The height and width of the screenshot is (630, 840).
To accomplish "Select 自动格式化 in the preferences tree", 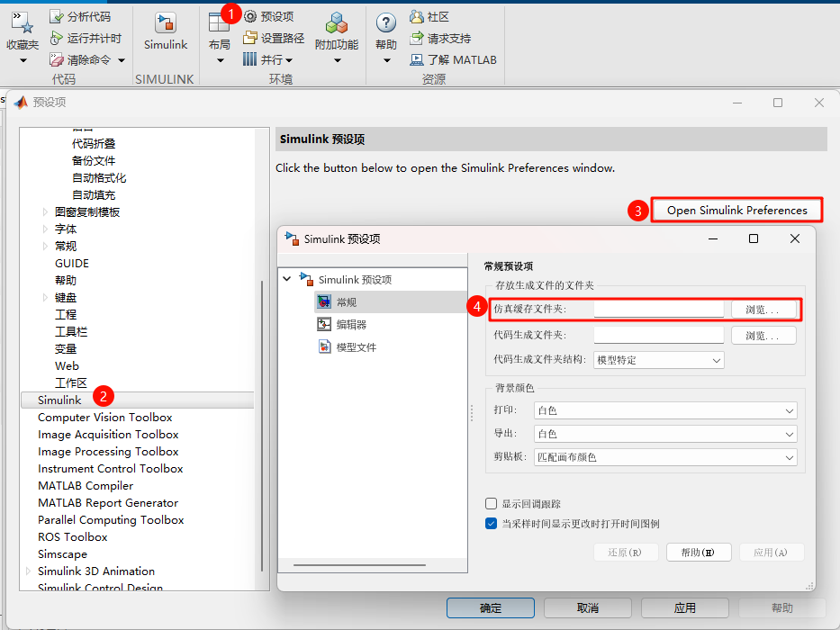I will (x=99, y=178).
